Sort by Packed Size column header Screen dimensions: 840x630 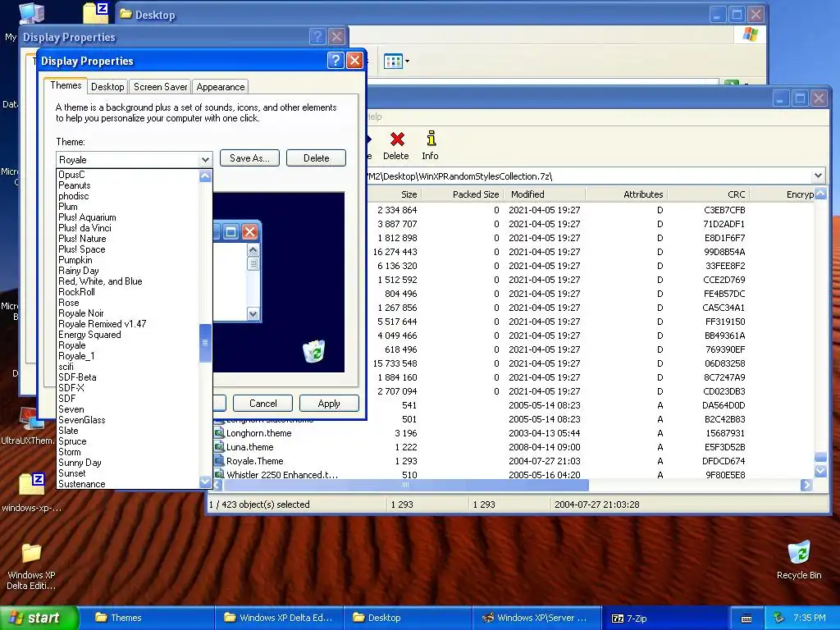pos(461,194)
